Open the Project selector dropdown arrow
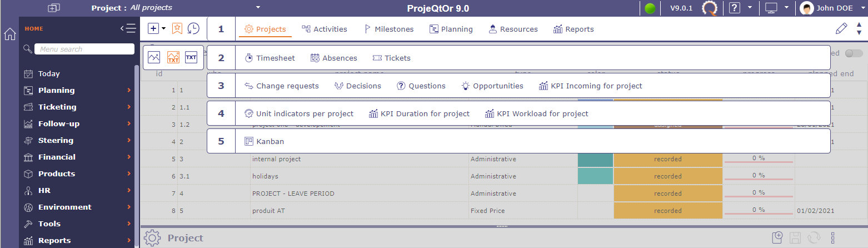 point(258,8)
